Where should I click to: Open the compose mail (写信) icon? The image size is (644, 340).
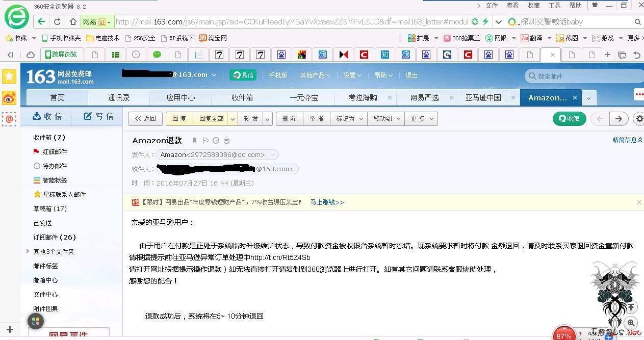tap(88, 116)
